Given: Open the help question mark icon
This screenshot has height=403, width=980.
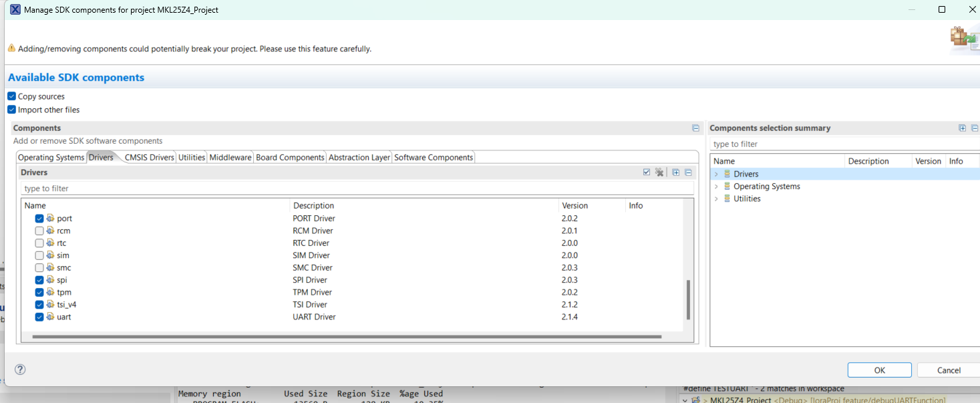Looking at the screenshot, I should (x=20, y=370).
